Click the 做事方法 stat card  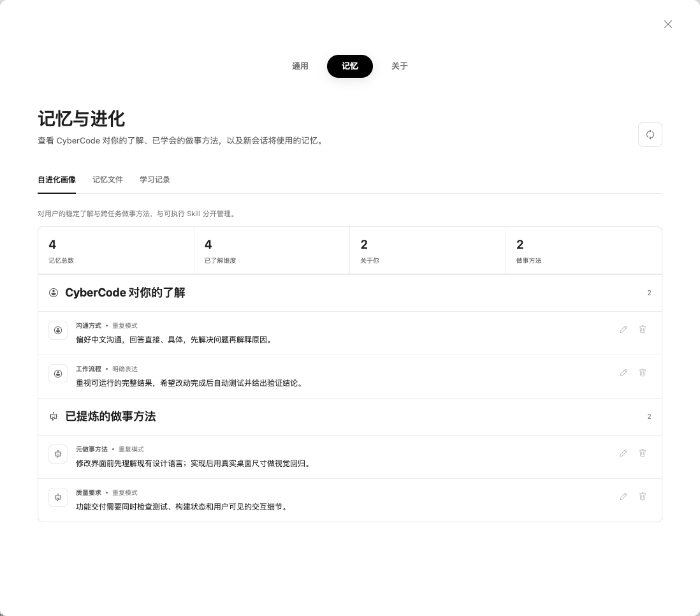pyautogui.click(x=583, y=251)
